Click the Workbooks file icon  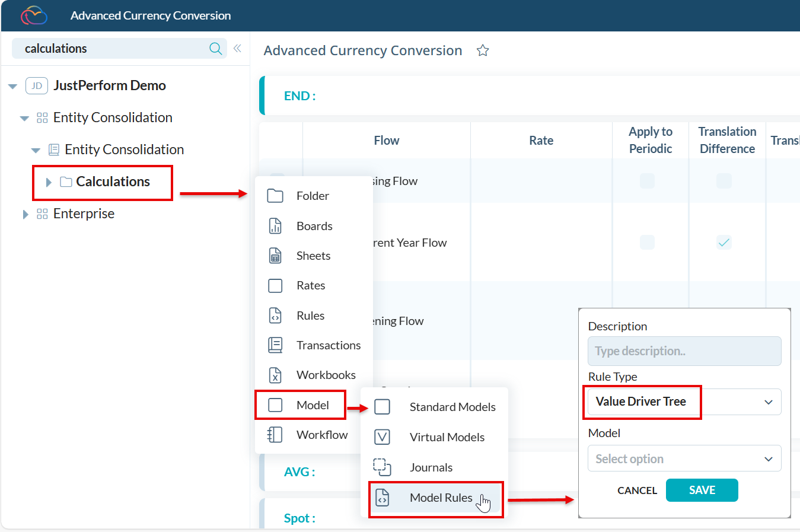275,375
